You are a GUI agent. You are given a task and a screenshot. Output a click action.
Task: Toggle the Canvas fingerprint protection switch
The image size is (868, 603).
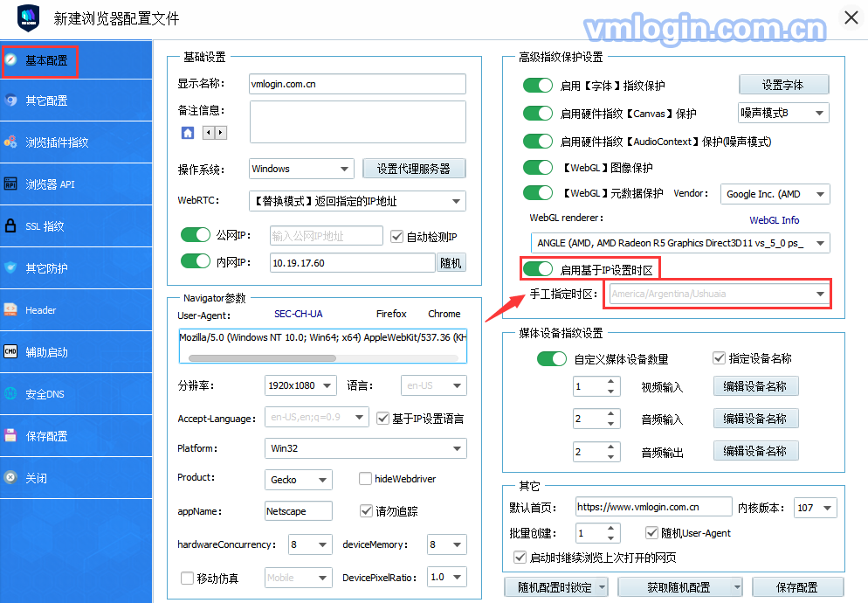538,113
